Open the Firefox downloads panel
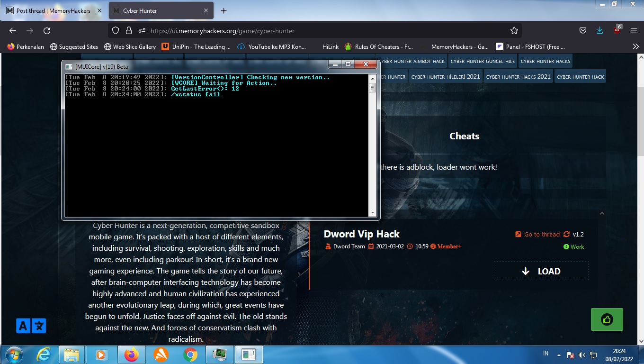 (x=599, y=30)
